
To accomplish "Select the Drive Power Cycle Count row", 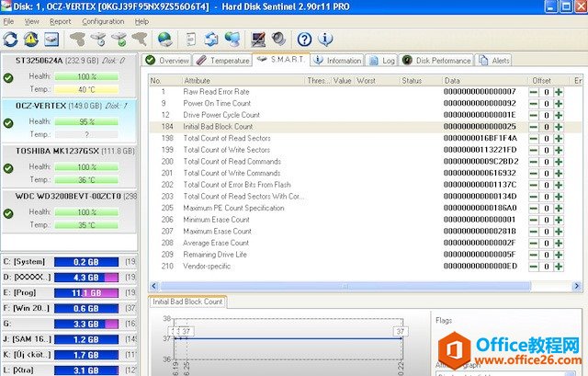I will coord(366,115).
